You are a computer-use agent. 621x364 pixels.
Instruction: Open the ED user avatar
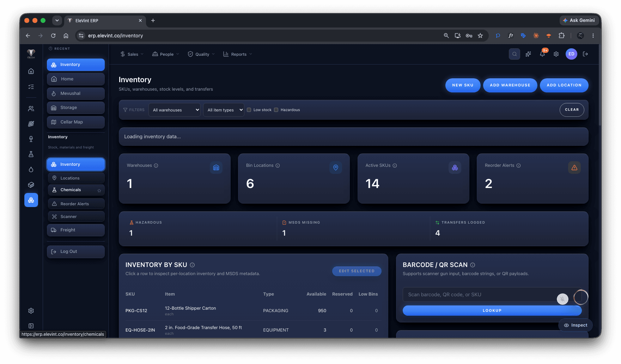[571, 54]
